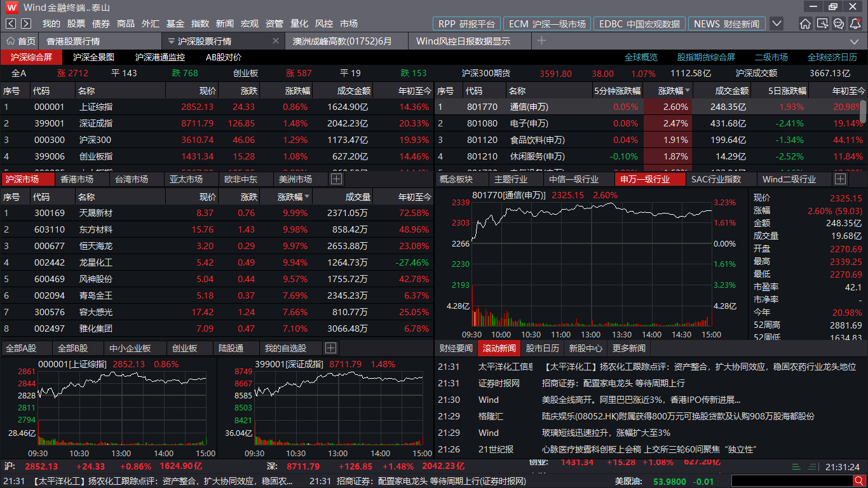Viewport: 868px width, 488px height.
Task: Select the 天晟新材 stock row
Action: (x=217, y=213)
